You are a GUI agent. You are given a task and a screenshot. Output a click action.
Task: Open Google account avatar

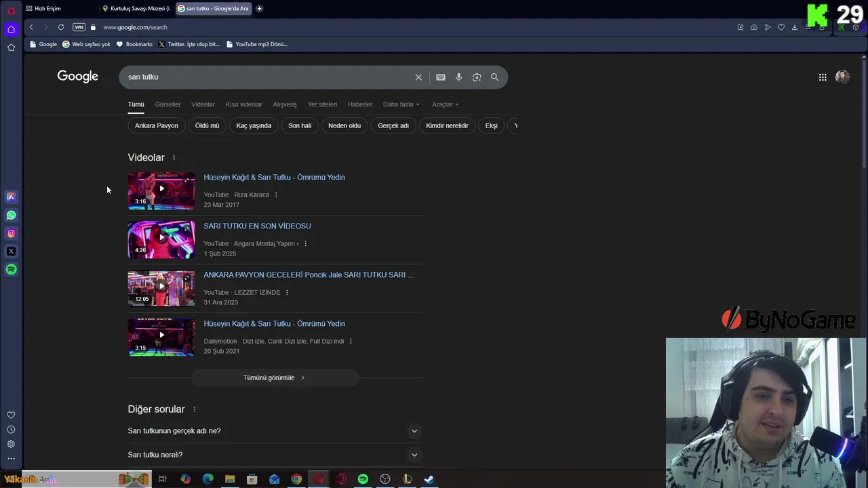tap(842, 77)
